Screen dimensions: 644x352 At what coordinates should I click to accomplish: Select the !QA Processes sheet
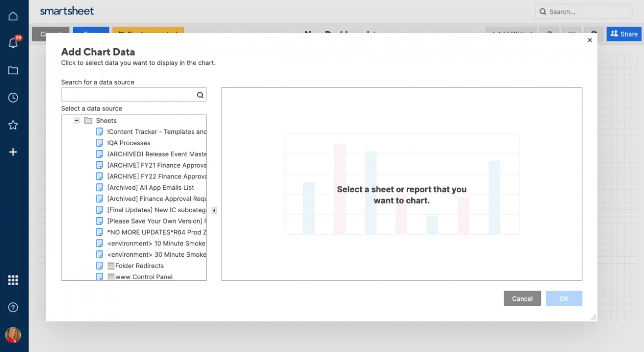tap(128, 143)
